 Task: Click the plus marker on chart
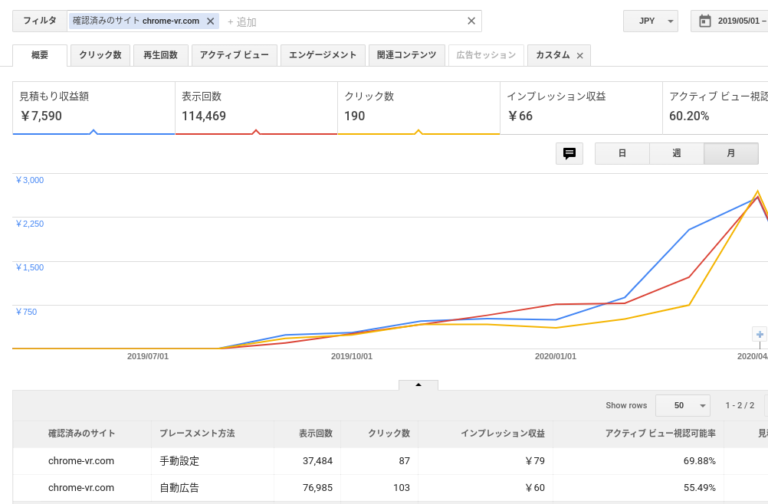(760, 335)
